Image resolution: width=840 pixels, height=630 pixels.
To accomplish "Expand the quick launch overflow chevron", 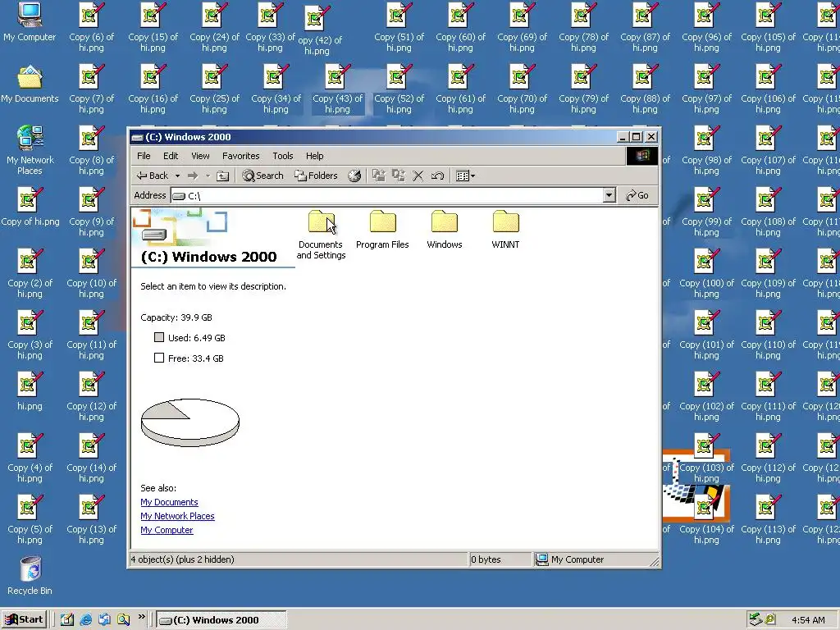I will 141,617.
